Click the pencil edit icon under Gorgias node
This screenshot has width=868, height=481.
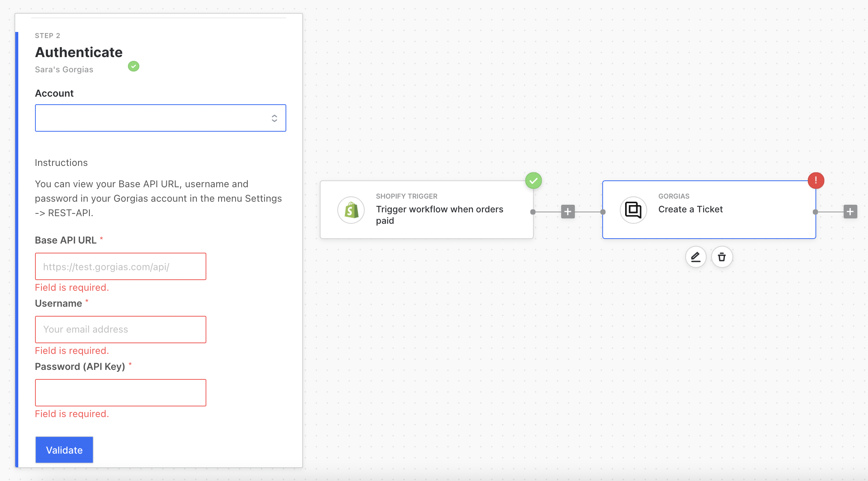coord(696,257)
